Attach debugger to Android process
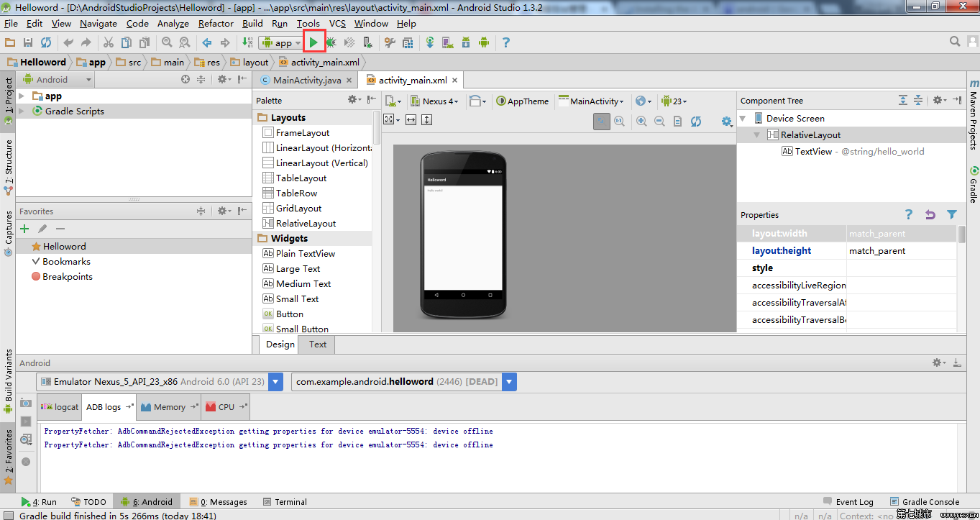Viewport: 980px width, 520px height. [368, 42]
